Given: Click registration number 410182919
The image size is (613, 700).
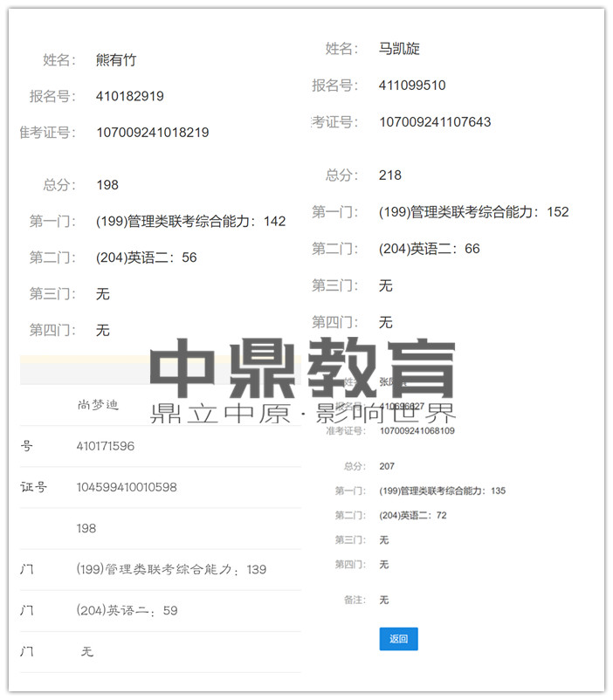Looking at the screenshot, I should [130, 96].
